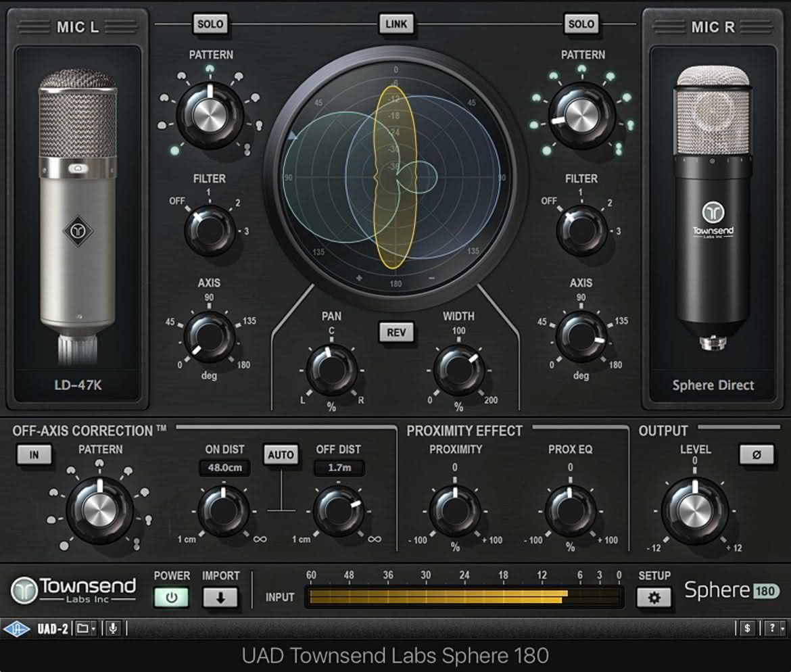791x672 pixels.
Task: Click the INPUT level meter
Action: (x=464, y=597)
